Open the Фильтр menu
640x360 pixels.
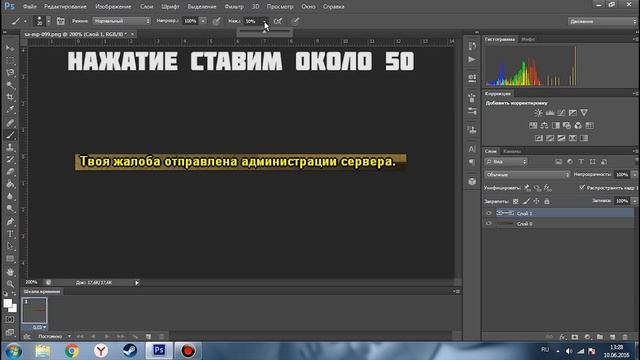pyautogui.click(x=234, y=7)
